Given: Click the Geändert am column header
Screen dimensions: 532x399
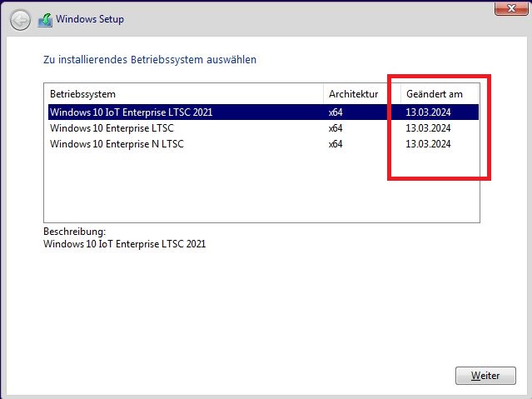Looking at the screenshot, I should (440, 94).
